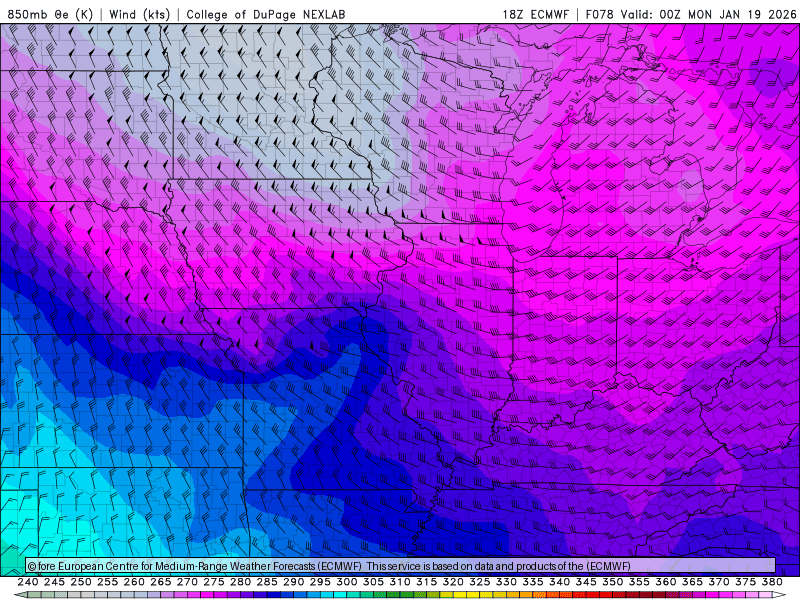Click the '850mb θe (K)' title label
This screenshot has width=800, height=600.
tap(50, 14)
